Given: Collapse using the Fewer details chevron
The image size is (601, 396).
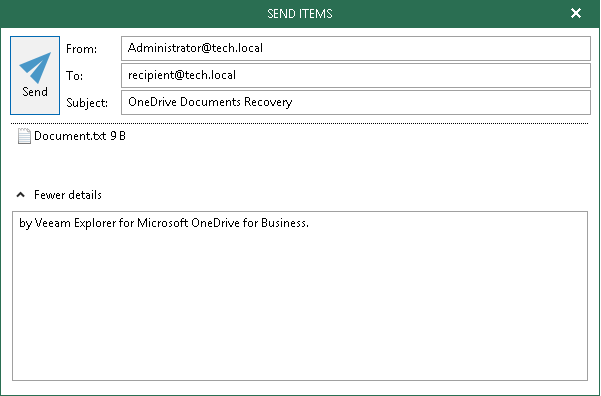Looking at the screenshot, I should click(21, 195).
